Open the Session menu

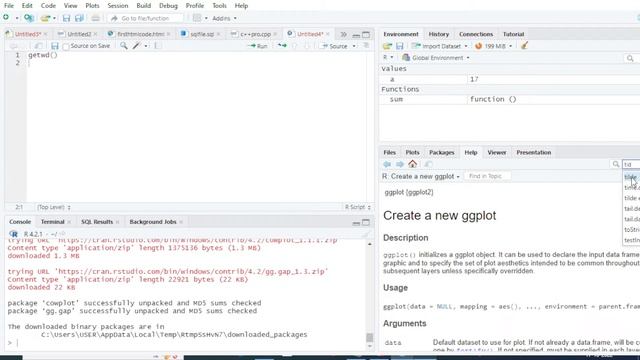click(118, 6)
